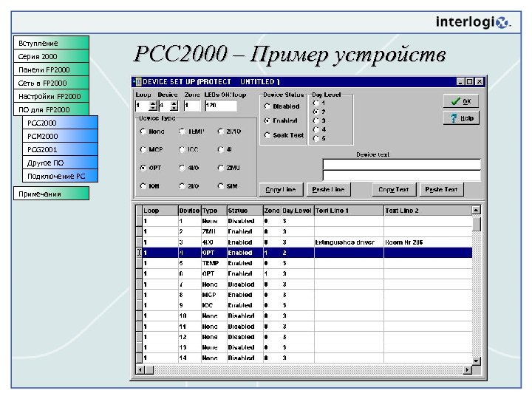Click scroll up arrow of device table
This screenshot has width=532, height=399.
coord(476,210)
